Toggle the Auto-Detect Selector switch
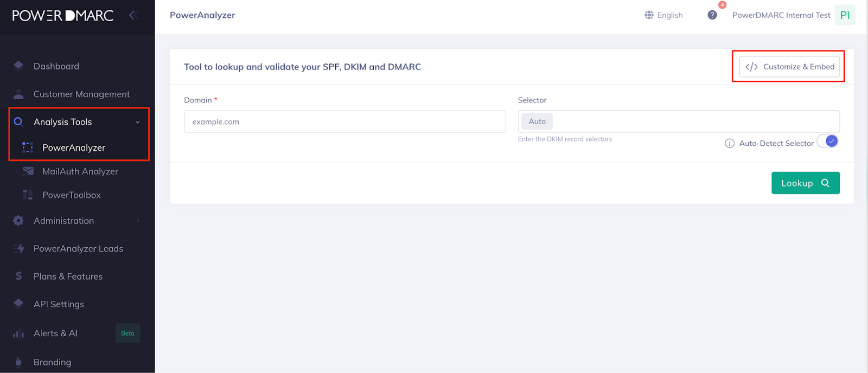The width and height of the screenshot is (868, 373). pyautogui.click(x=828, y=142)
